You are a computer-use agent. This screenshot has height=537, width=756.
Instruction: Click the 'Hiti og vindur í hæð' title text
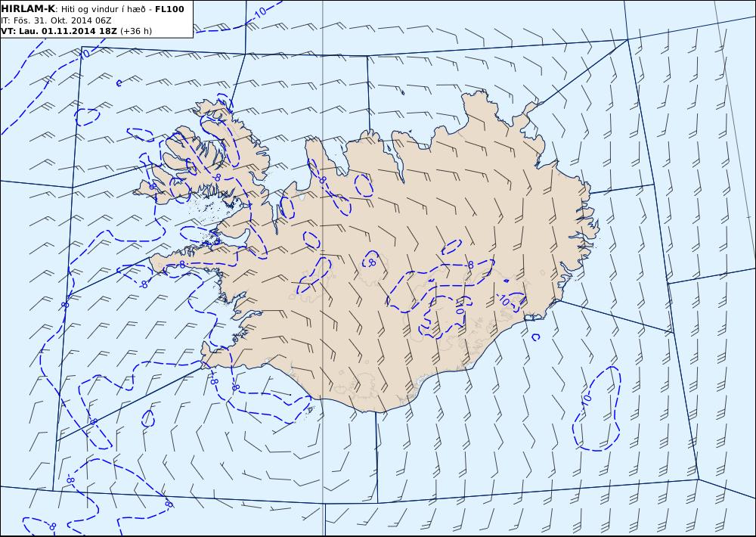point(103,10)
